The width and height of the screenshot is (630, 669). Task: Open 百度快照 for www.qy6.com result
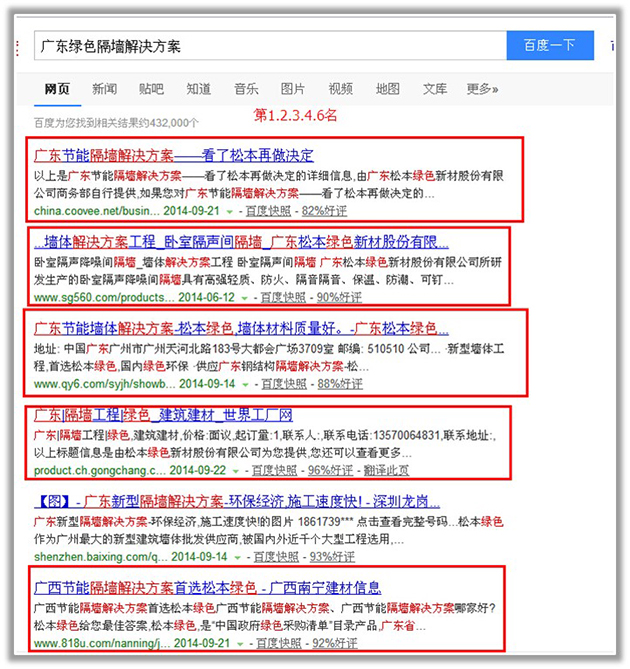[x=284, y=384]
